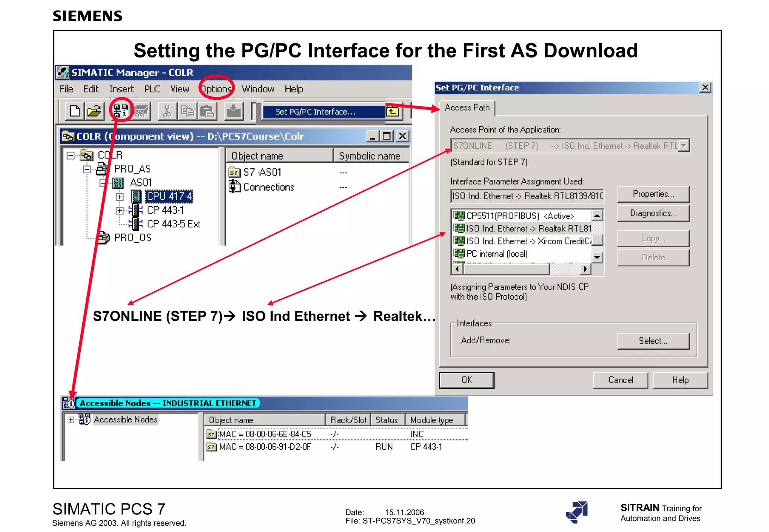769x532 pixels.
Task: Click the PRO_AS station icon
Action: 102,168
